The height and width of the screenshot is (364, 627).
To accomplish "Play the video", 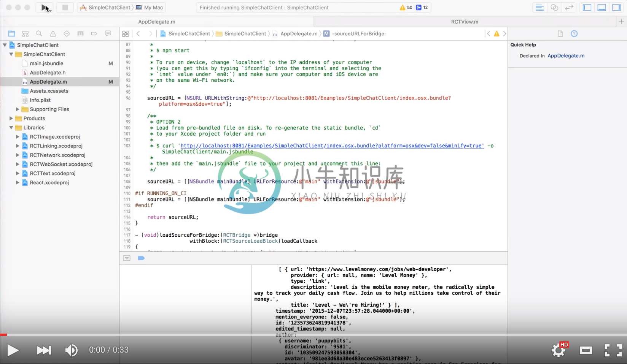I will point(13,350).
